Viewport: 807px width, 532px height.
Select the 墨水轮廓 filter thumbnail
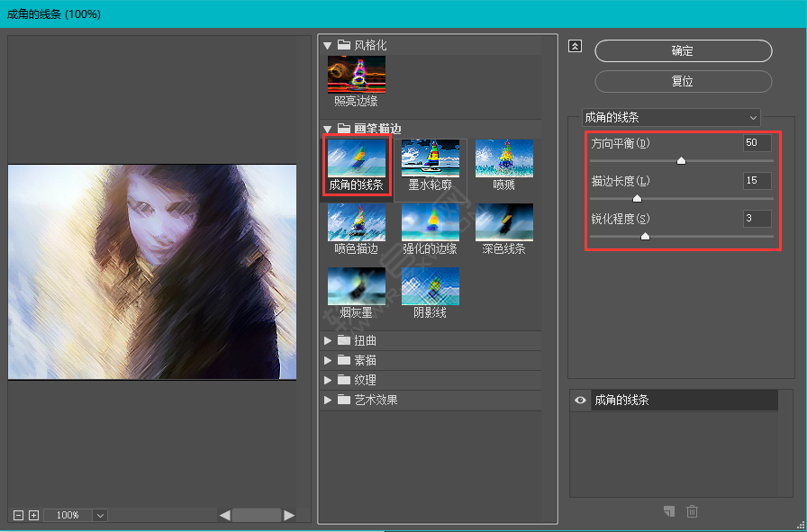coord(431,158)
